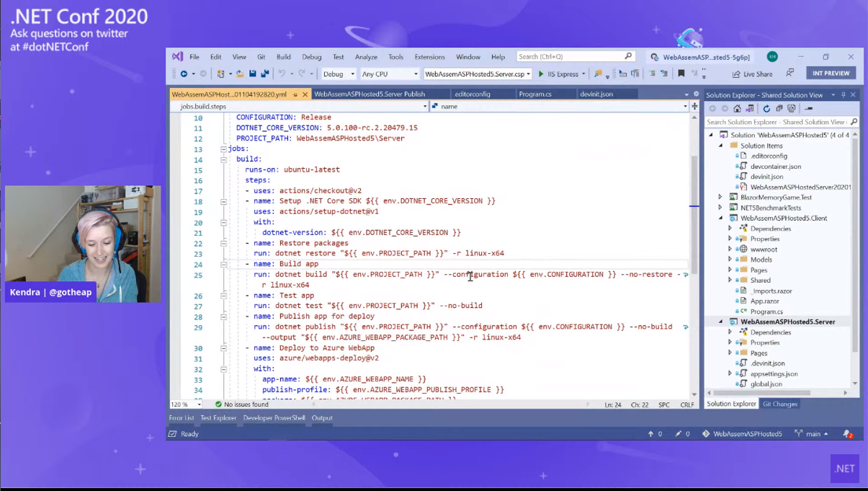Switch to the .editorconfig tab
Viewport: 868px width, 491px height.
point(472,94)
